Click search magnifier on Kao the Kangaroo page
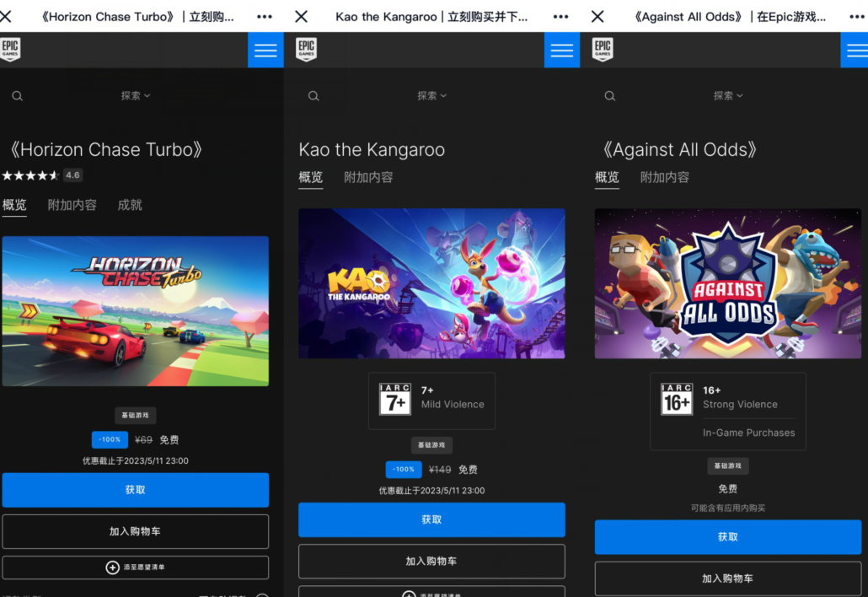The height and width of the screenshot is (597, 868). pos(313,96)
